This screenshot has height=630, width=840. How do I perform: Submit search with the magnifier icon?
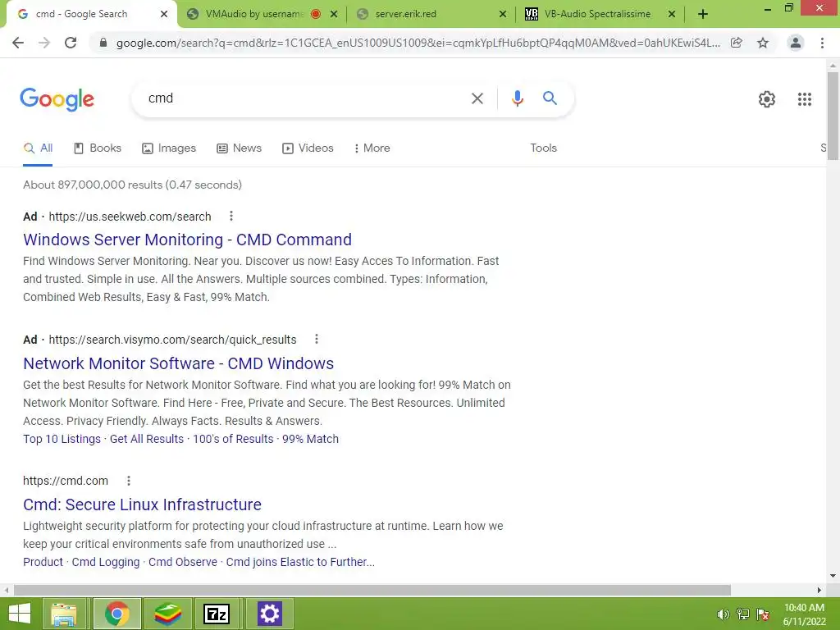[x=550, y=98]
